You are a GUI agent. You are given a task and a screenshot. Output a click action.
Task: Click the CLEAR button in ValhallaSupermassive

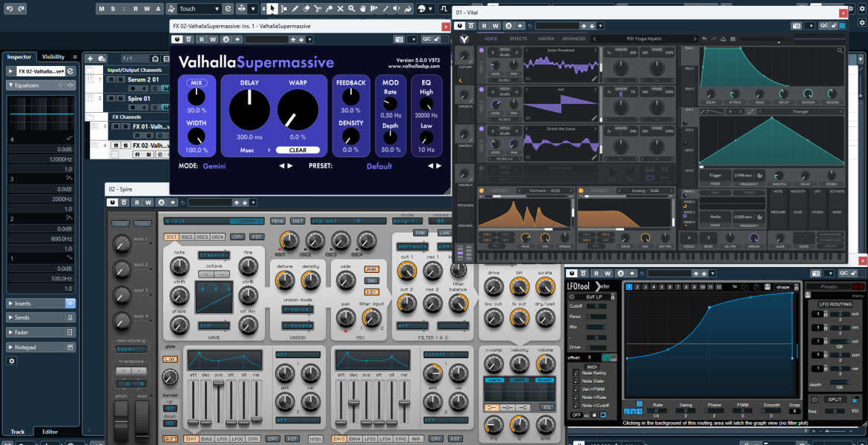click(297, 150)
